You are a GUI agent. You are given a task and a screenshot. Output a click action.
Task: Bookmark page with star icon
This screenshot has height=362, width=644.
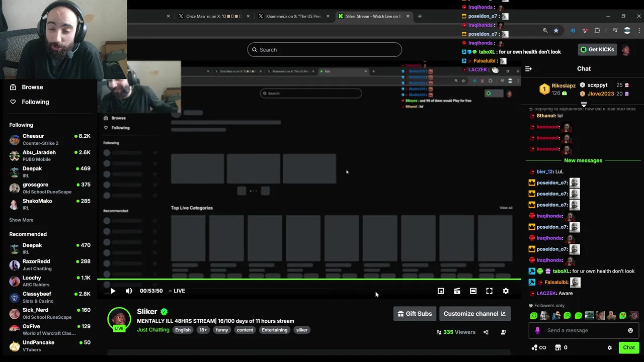coord(556,31)
